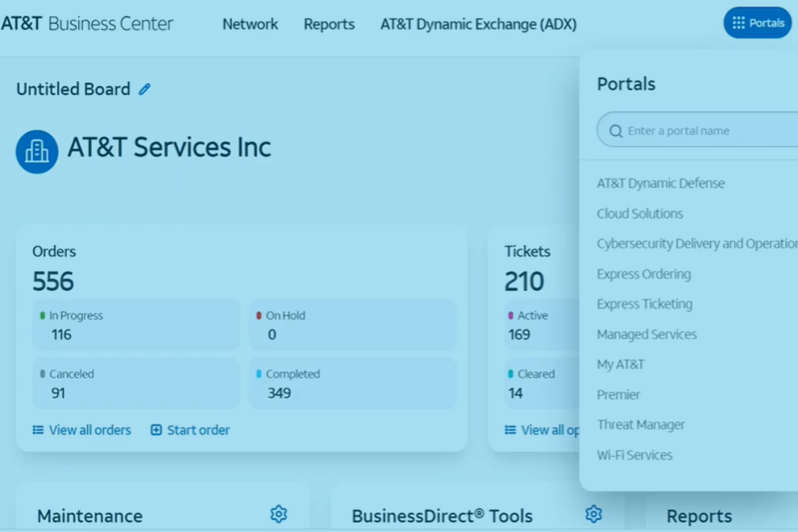The image size is (798, 532).
Task: Select Express Ticketing portal
Action: click(x=644, y=304)
